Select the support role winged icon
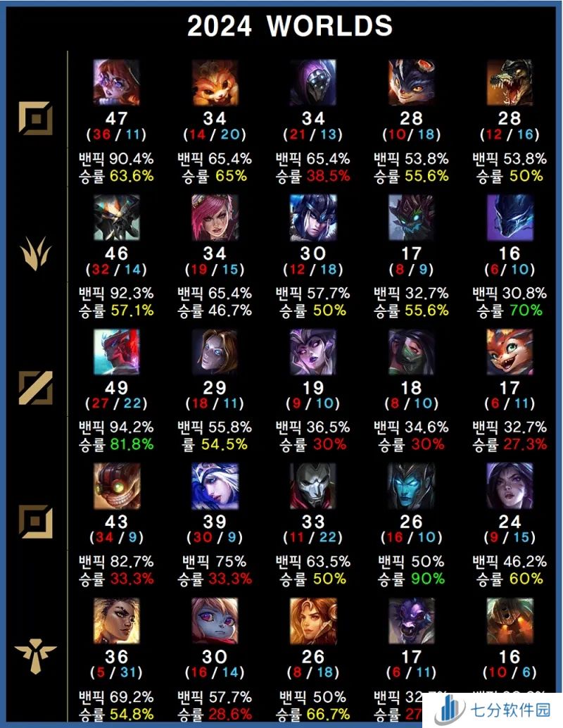The width and height of the screenshot is (563, 728). [x=36, y=656]
